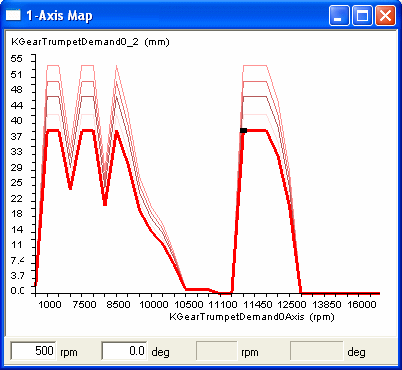
Task: Click the 8500 x-axis tick label
Action: click(119, 304)
